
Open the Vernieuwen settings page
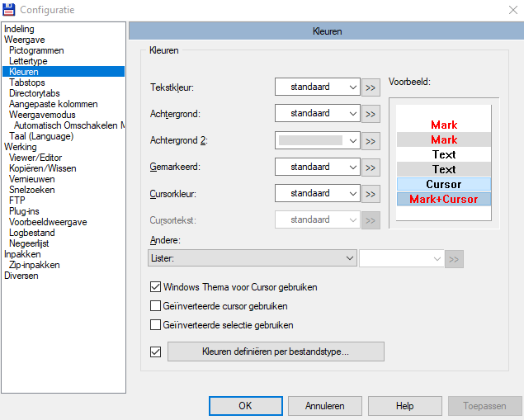click(x=31, y=179)
